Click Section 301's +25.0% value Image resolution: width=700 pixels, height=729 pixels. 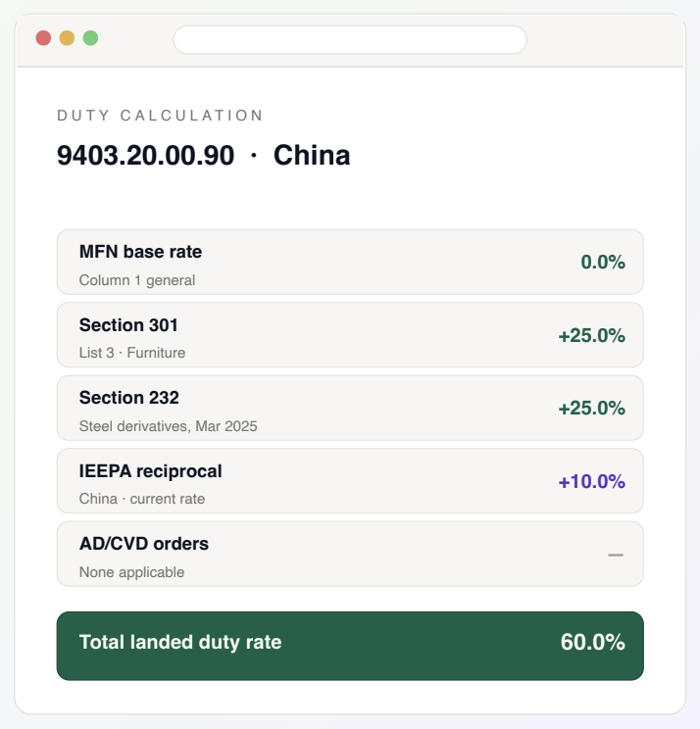(x=591, y=336)
